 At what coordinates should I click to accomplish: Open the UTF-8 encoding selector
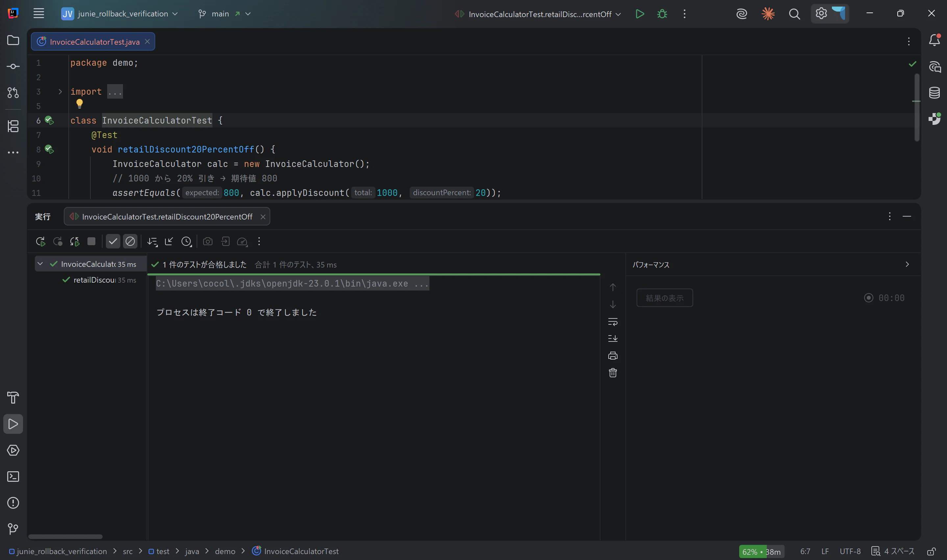click(x=850, y=551)
